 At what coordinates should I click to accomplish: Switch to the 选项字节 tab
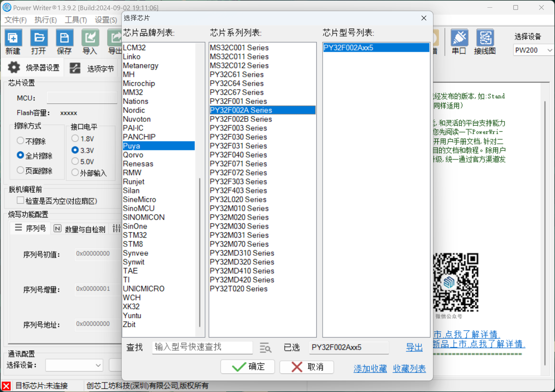(92, 68)
